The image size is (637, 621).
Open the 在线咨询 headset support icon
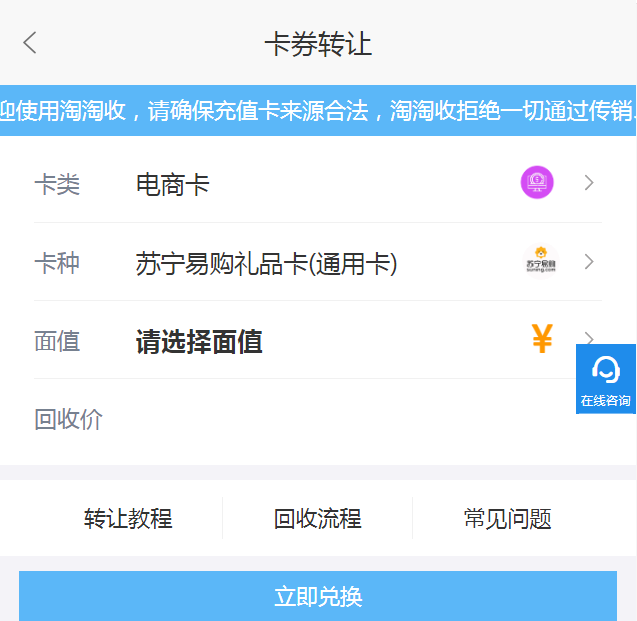[x=606, y=370]
